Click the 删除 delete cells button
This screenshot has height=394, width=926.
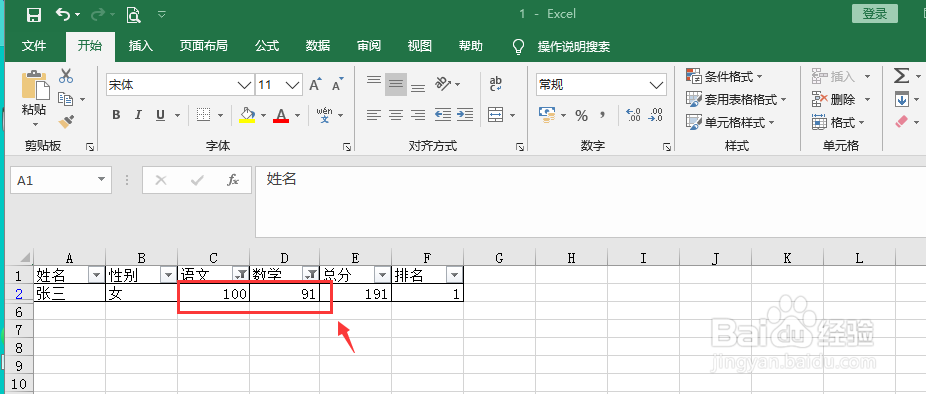834,99
